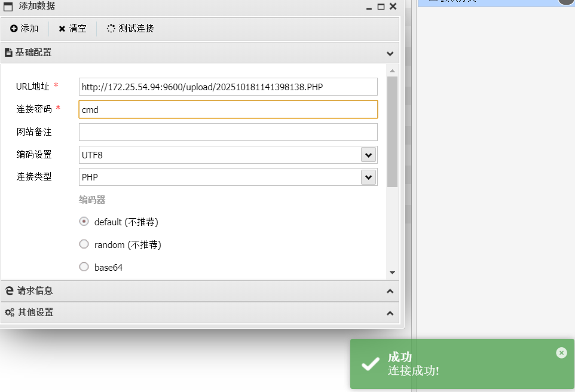This screenshot has height=392, width=575.
Task: Expand the 其他设置 section chevron
Action: (x=390, y=313)
